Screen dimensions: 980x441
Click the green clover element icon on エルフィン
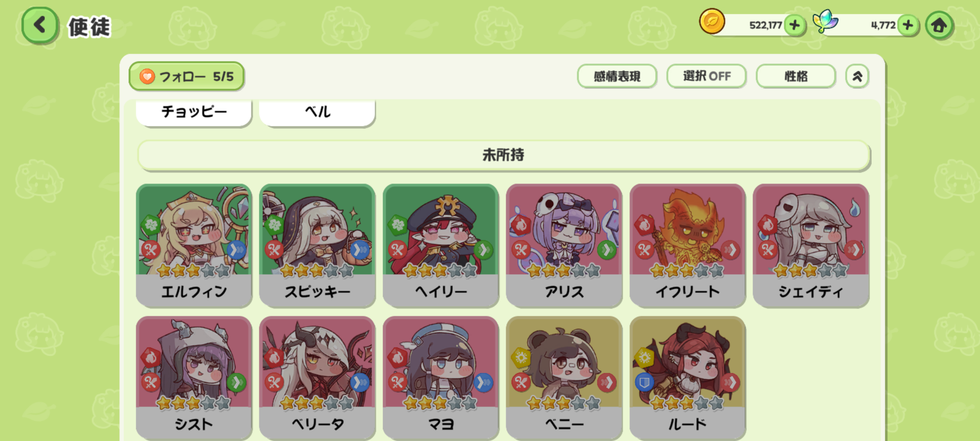151,224
